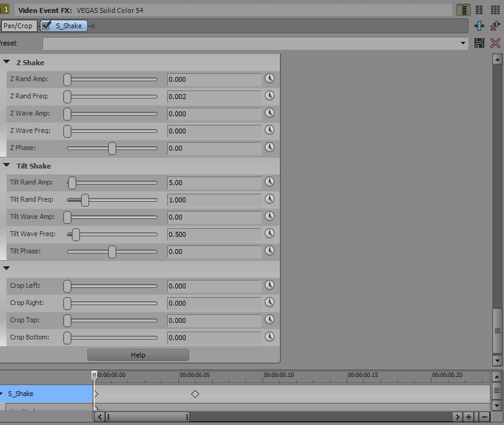Click animate clock icon for Crop Bottom
The width and height of the screenshot is (504, 425).
(270, 337)
